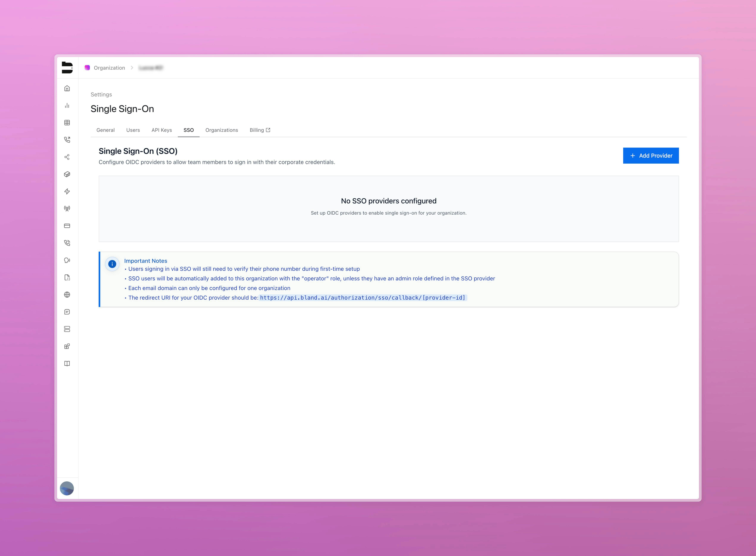Open the analytics bar chart icon
This screenshot has height=556, width=756.
click(67, 106)
